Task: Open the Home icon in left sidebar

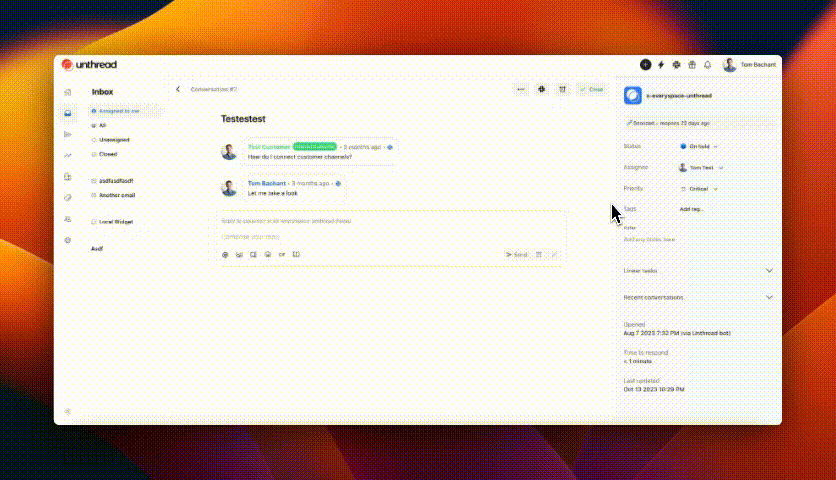Action: [x=68, y=92]
